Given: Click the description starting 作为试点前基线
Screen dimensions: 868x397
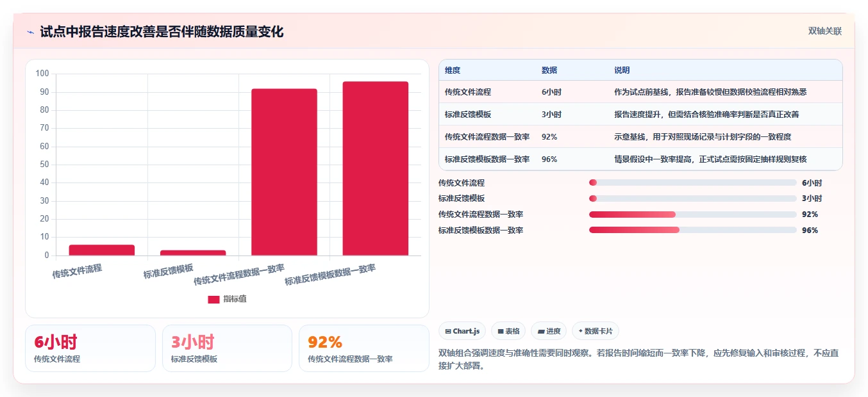Looking at the screenshot, I should click(x=710, y=92).
